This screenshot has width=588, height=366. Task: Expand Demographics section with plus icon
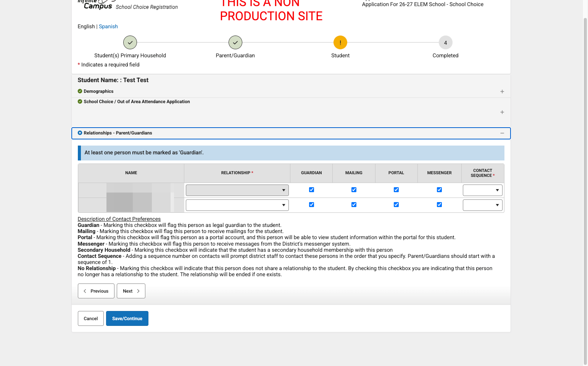coord(502,91)
